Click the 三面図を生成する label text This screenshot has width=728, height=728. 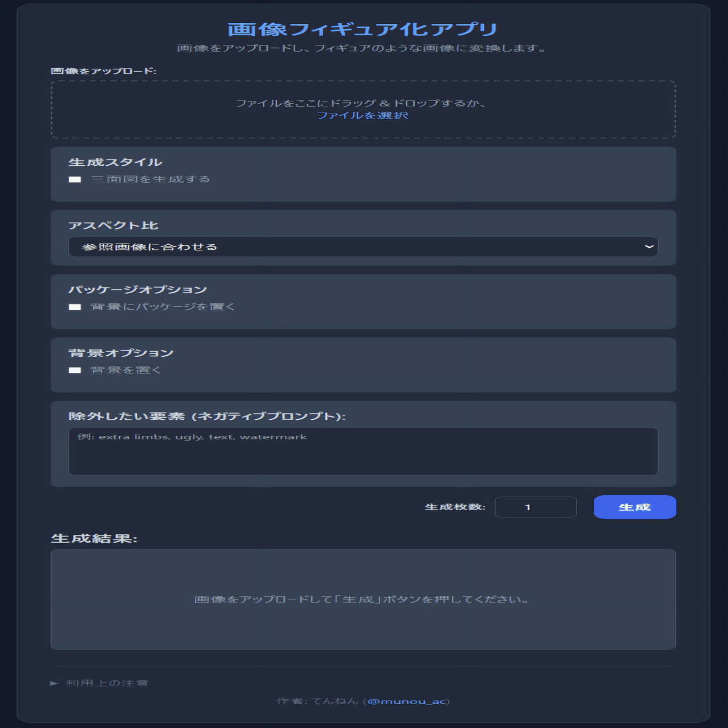[150, 179]
